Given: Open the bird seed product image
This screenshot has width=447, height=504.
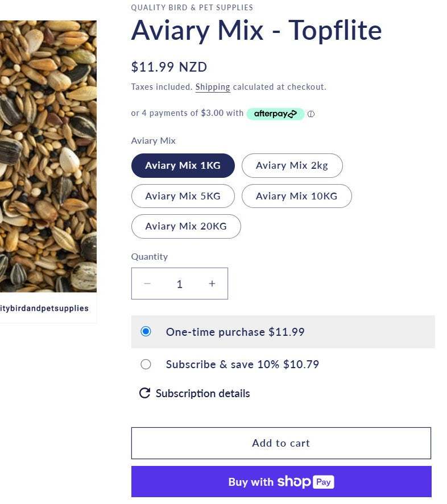Looking at the screenshot, I should pyautogui.click(x=48, y=156).
